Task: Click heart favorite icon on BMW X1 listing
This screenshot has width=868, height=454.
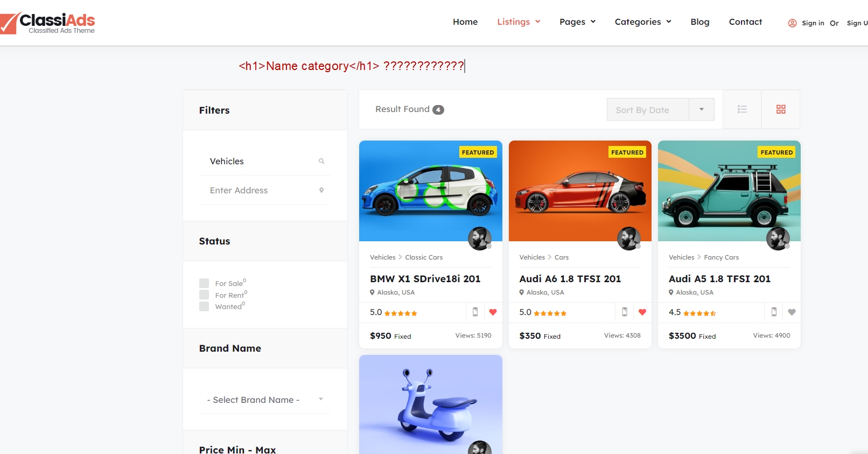Action: coord(493,312)
